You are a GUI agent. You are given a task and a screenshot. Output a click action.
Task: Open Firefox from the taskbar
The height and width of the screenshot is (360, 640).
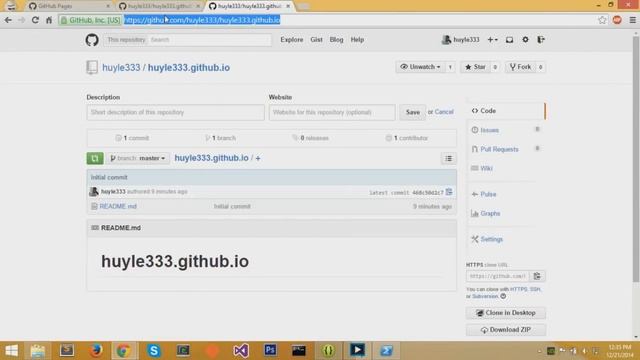[96, 350]
